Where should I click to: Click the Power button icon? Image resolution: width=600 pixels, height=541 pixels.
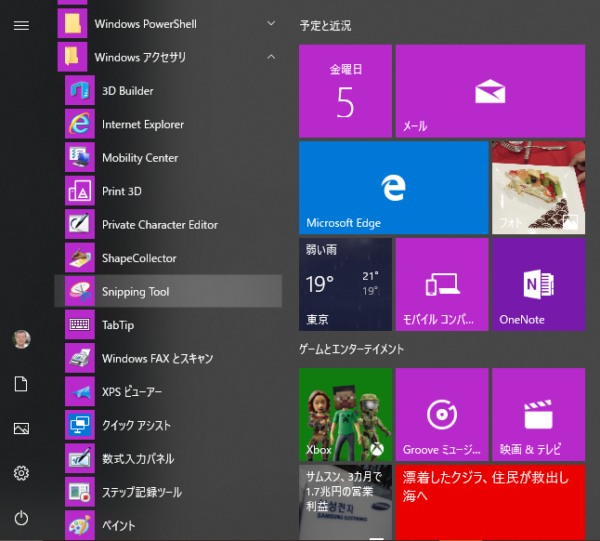click(x=21, y=517)
